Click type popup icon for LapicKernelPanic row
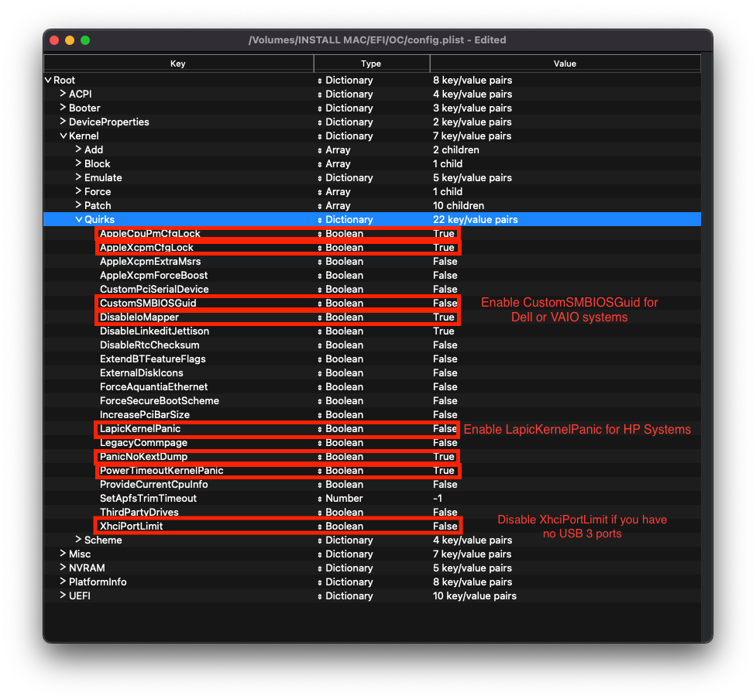756x700 pixels. 320,429
